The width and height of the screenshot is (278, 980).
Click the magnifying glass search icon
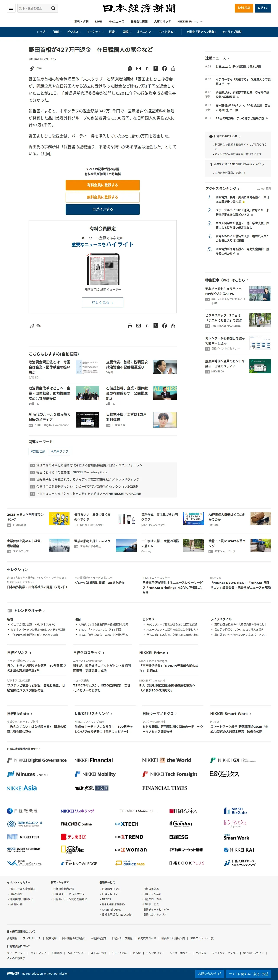[53, 8]
